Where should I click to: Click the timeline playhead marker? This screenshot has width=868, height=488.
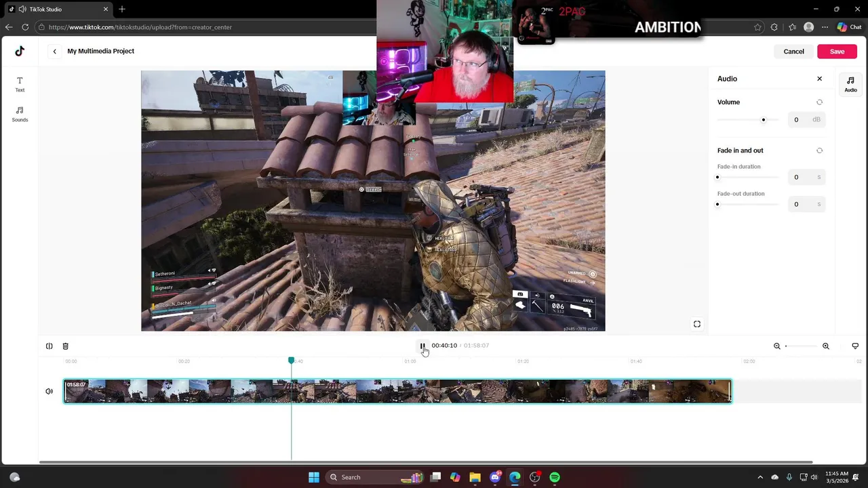pos(292,361)
